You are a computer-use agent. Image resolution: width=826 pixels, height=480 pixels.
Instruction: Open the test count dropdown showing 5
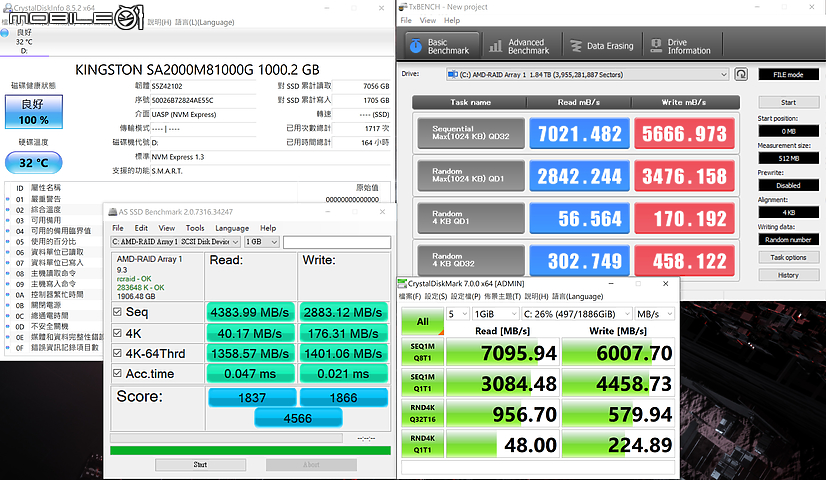coord(457,314)
